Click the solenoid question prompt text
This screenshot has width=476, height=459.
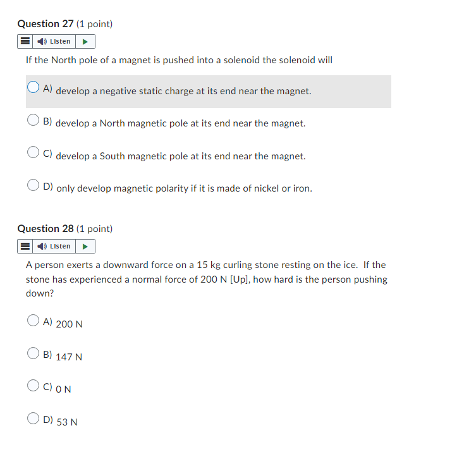pyautogui.click(x=179, y=60)
